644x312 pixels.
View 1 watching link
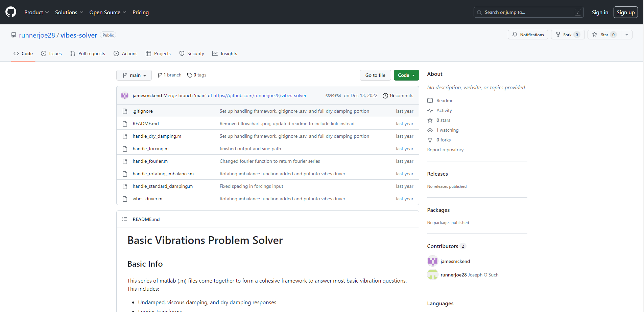pyautogui.click(x=443, y=130)
